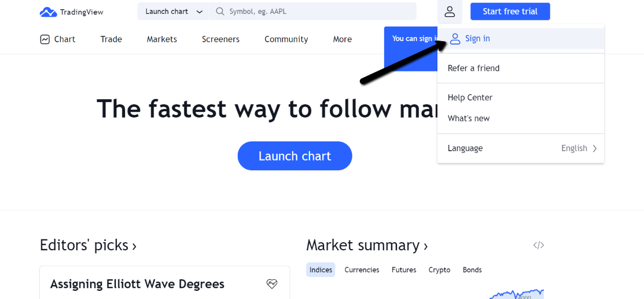The height and width of the screenshot is (299, 644).
Task: Click the embed code icon beside Market summary
Action: 539,245
